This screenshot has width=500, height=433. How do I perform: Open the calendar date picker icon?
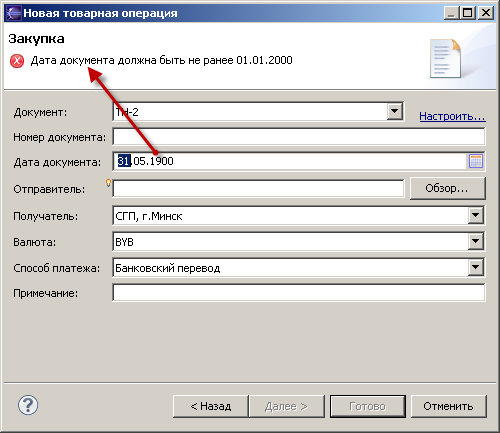[476, 161]
